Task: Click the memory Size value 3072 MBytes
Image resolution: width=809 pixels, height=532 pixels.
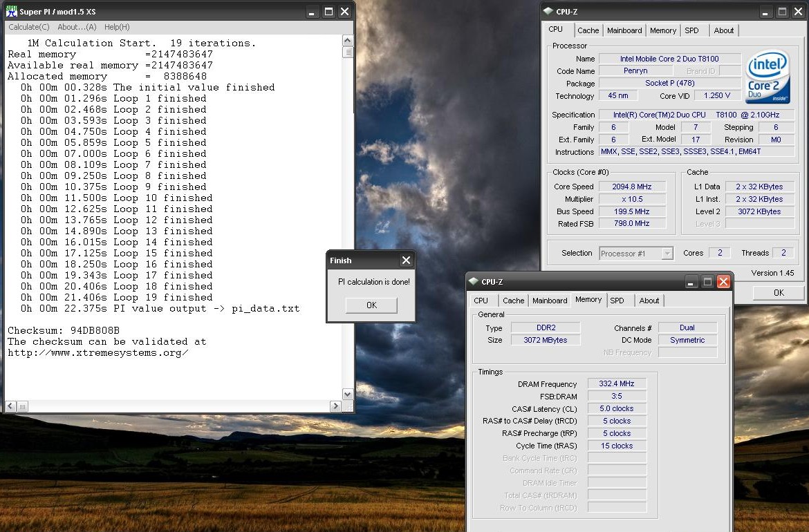Action: coord(546,340)
